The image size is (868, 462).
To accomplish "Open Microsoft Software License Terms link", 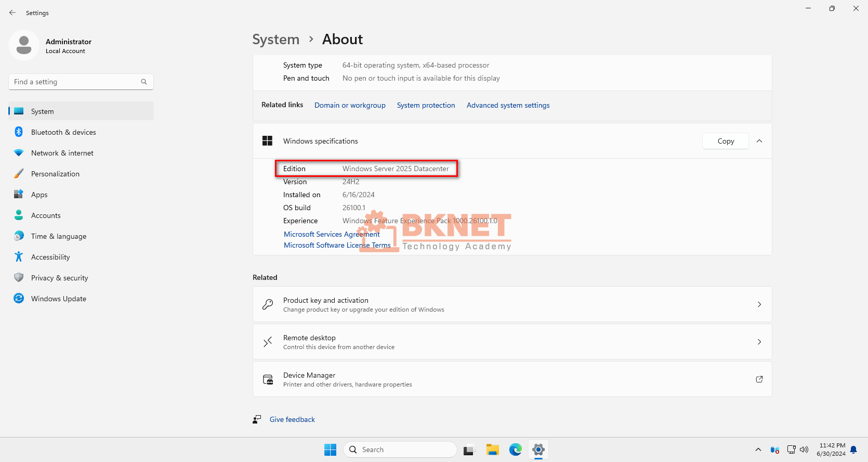I will tap(337, 245).
